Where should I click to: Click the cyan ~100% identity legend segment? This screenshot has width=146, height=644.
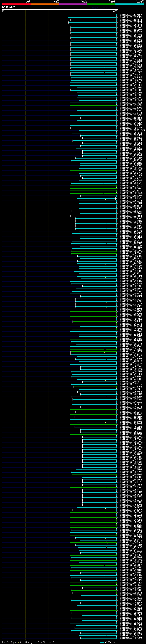pyautogui.click(x=130, y=4)
